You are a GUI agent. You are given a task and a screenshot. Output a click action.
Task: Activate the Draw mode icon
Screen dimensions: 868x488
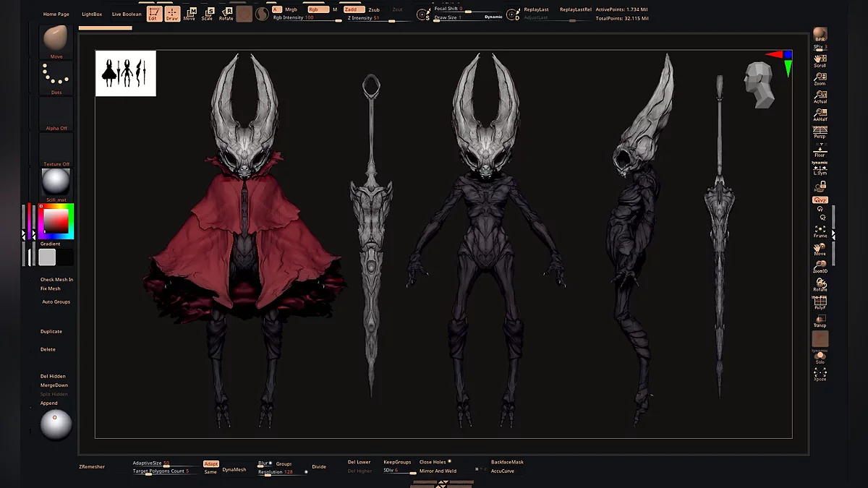[x=172, y=14]
